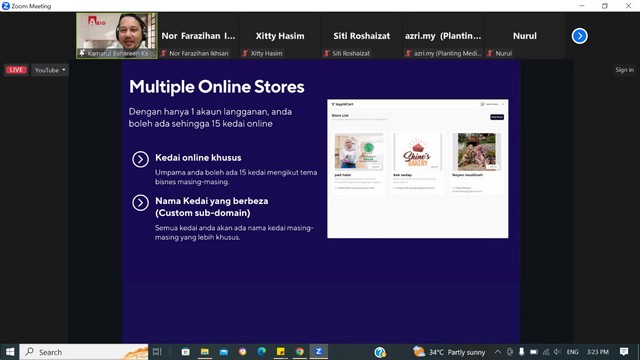Click circled arrow beside Nama Kedai yang berbeza

pos(140,202)
